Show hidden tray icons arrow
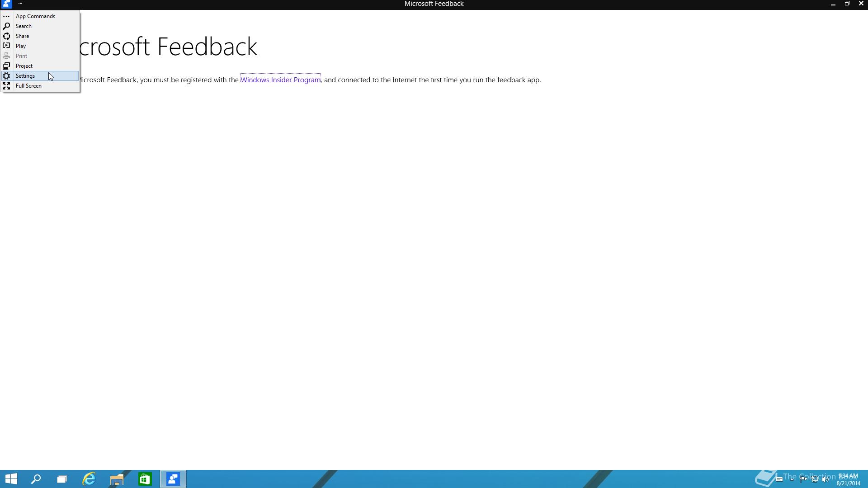This screenshot has width=868, height=488. (x=792, y=479)
